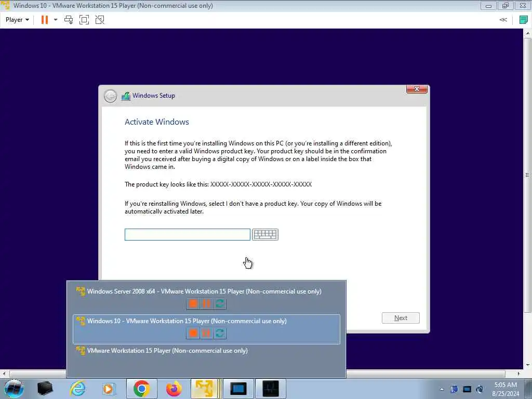Pause the Windows Server 2008 x64 VM from preview
Image resolution: width=532 pixels, height=399 pixels.
206,303
